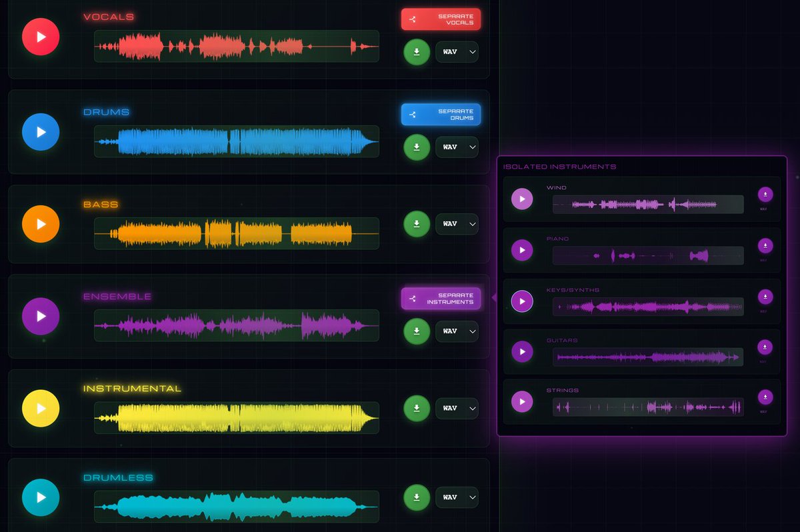The height and width of the screenshot is (532, 800).
Task: Expand the WAV format selector for Bass
Action: (457, 224)
